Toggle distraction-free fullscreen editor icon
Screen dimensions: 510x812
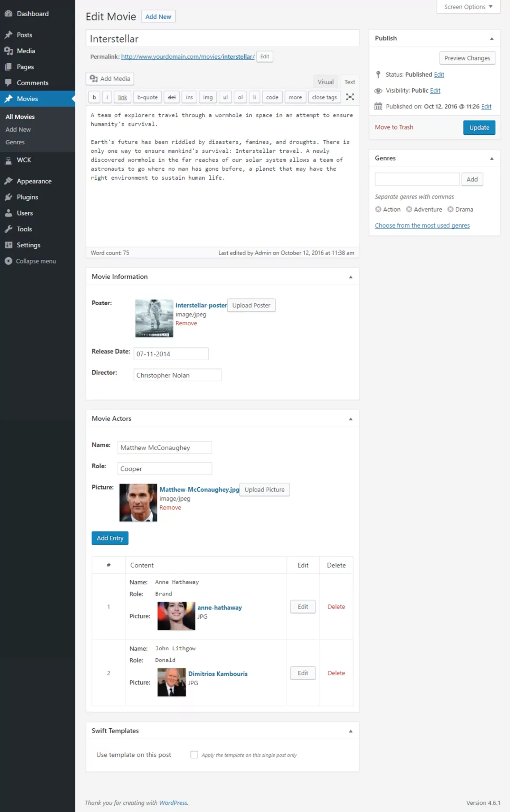point(350,97)
